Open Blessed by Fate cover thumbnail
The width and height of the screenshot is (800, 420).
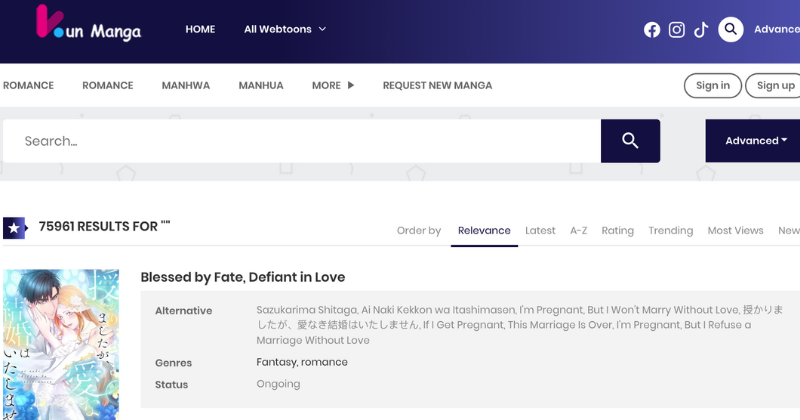pos(61,343)
